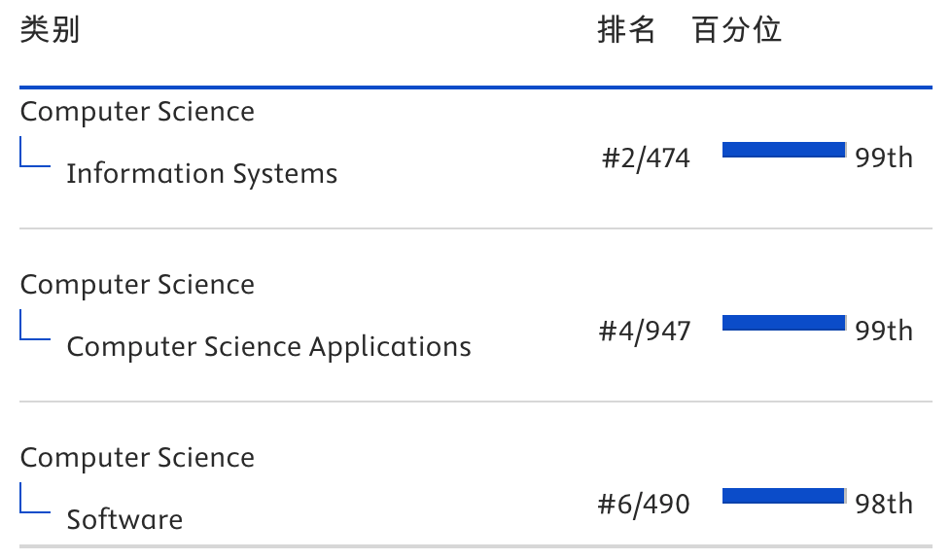Click 99th label in Information Systems row

(884, 157)
